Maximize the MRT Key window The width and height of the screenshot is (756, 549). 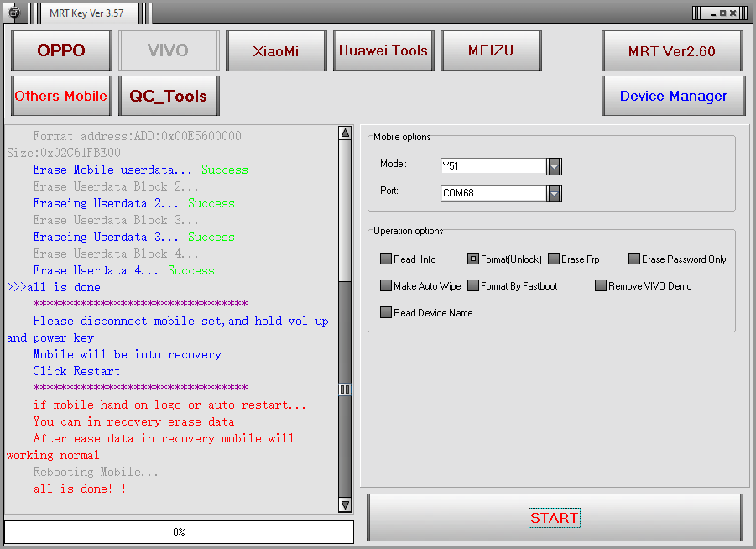722,13
